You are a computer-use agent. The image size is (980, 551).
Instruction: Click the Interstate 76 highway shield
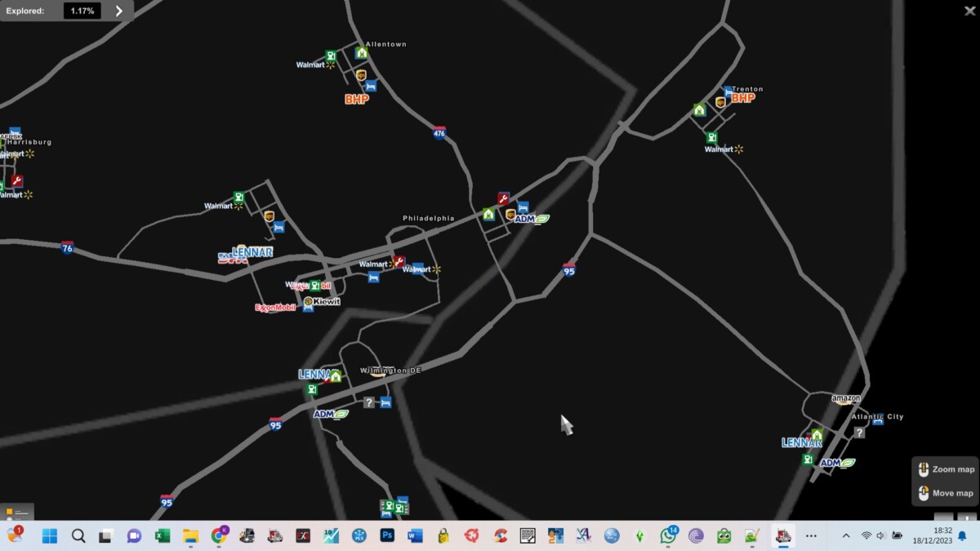click(67, 247)
